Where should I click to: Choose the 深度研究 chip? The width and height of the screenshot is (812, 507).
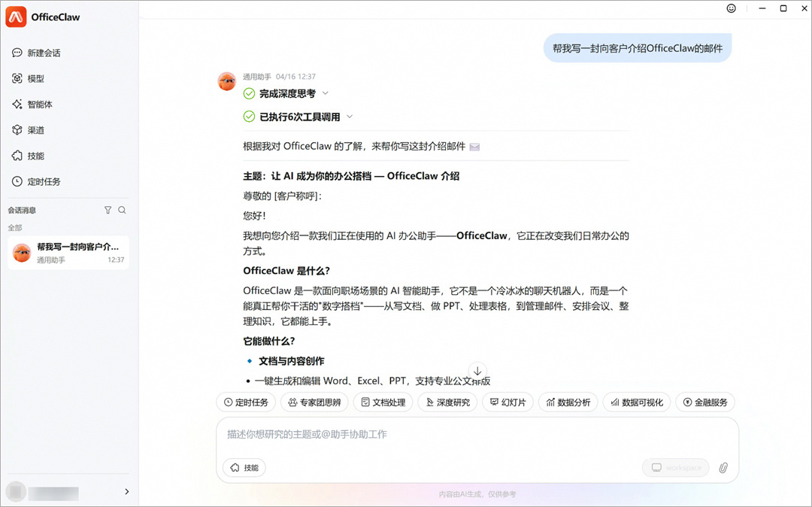pos(447,402)
